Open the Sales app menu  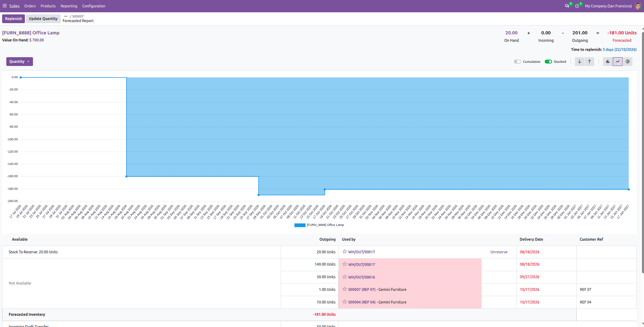coord(14,6)
